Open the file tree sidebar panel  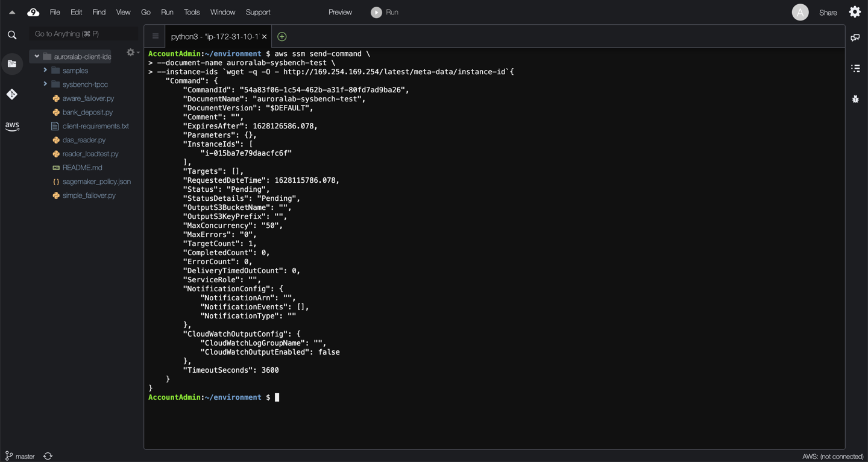click(12, 63)
